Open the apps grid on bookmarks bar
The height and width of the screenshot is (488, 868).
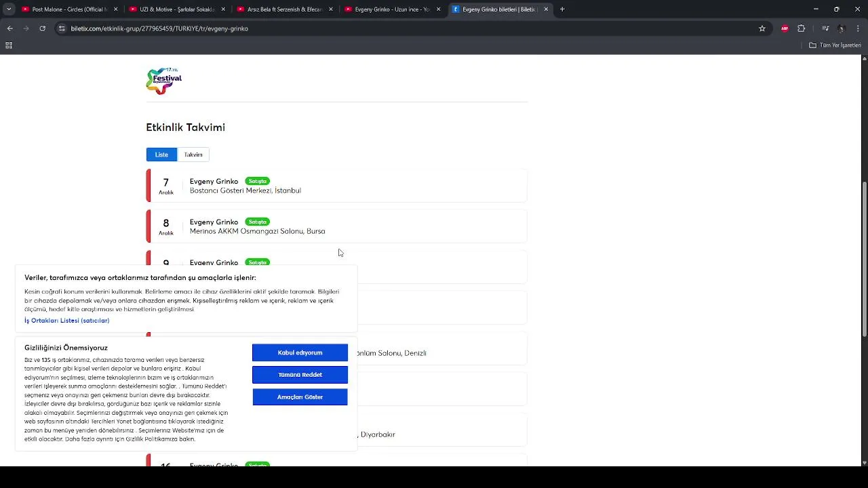click(9, 45)
